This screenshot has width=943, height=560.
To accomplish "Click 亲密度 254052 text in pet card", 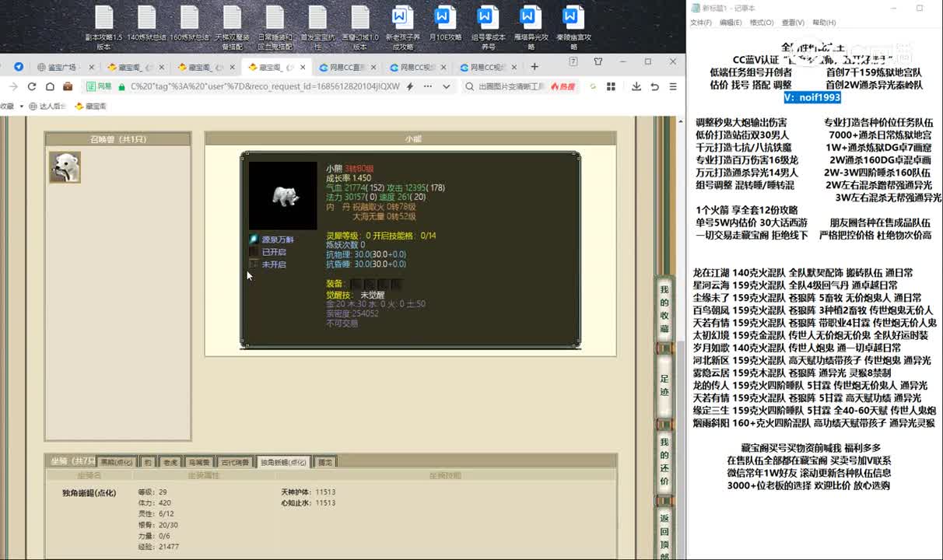I will click(x=352, y=313).
